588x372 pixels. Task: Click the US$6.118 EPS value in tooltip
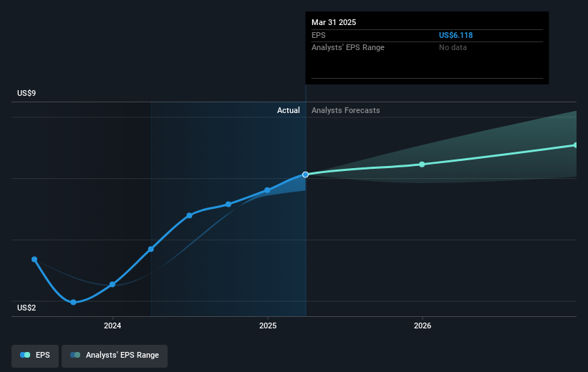click(x=456, y=35)
